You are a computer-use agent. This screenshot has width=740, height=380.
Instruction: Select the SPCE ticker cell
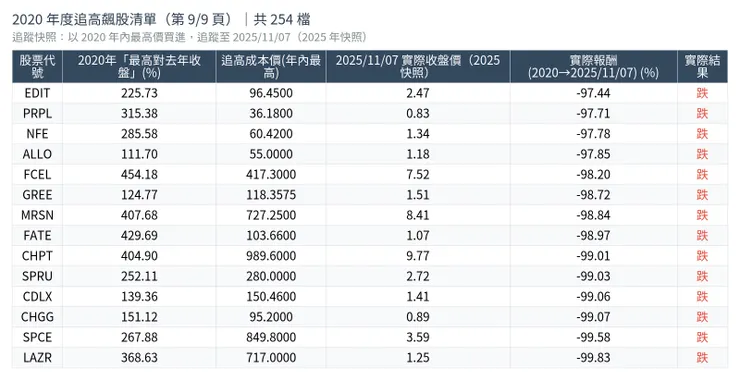tap(37, 337)
